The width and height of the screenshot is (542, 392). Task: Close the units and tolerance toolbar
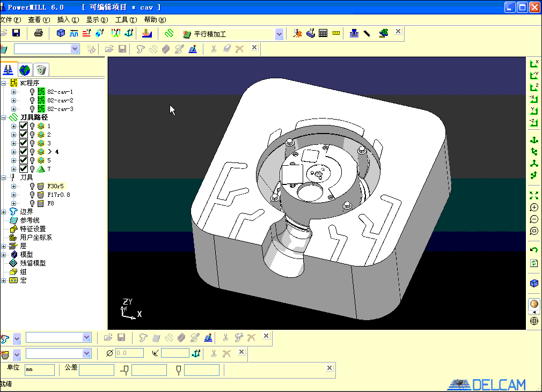329,368
